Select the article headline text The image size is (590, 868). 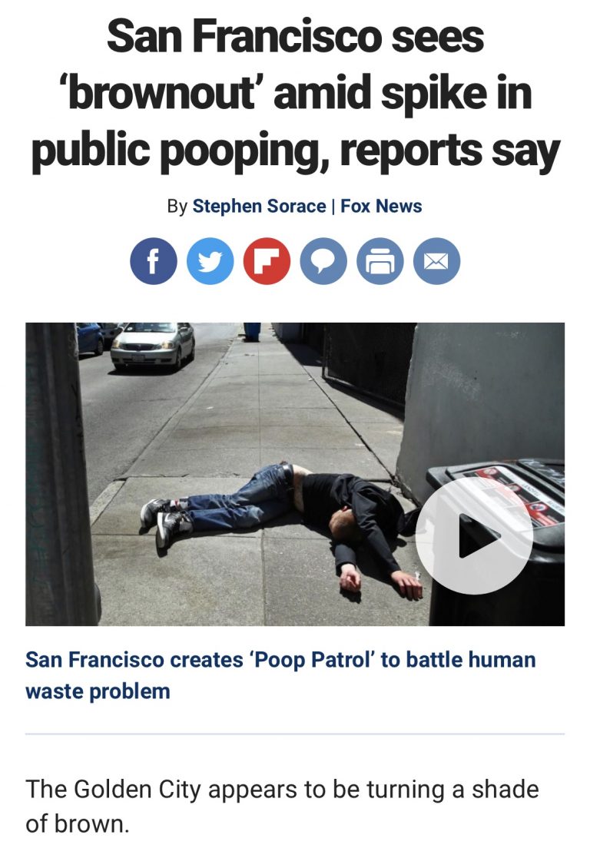pos(295,94)
